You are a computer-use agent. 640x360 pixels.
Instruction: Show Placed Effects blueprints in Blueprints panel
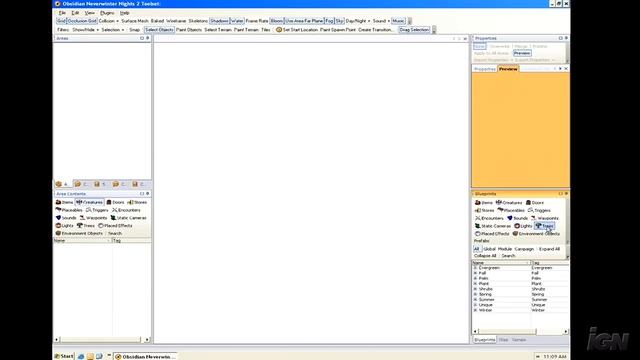click(492, 233)
